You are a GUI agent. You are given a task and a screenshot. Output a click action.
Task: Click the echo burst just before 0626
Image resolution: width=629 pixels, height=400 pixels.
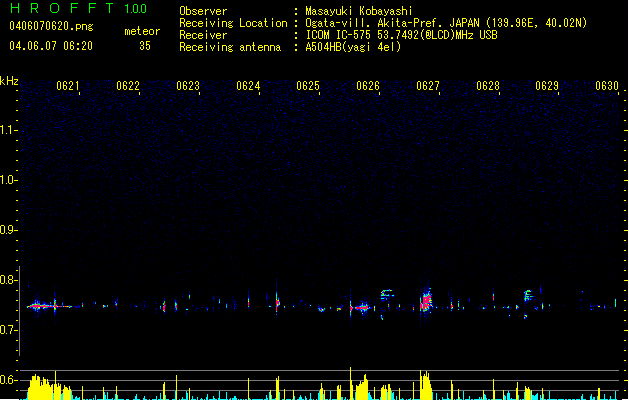point(363,308)
